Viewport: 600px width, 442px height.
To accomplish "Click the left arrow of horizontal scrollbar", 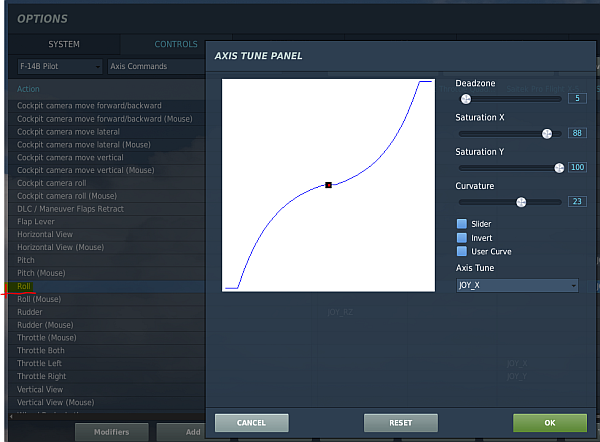I will [11, 417].
